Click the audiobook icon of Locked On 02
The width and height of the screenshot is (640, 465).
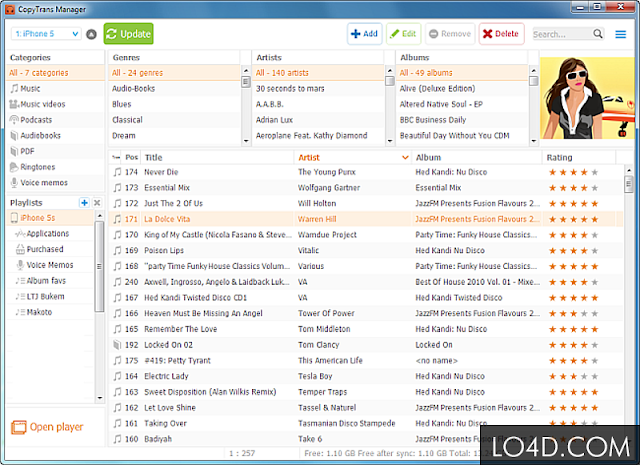coord(117,345)
